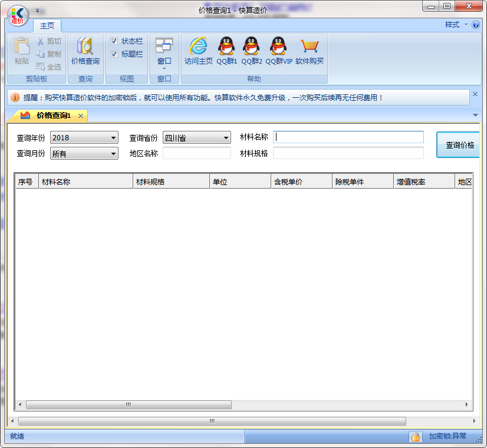Click the 材料名称 column header

(x=86, y=182)
